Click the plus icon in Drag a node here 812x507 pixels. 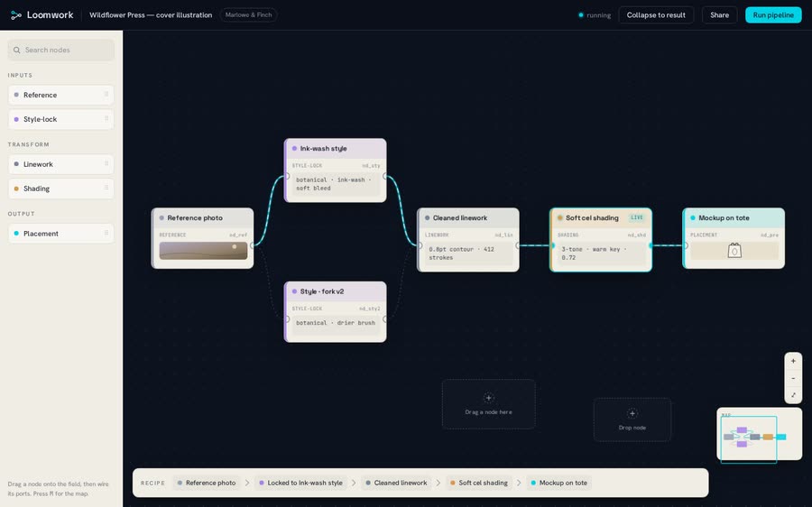click(488, 398)
